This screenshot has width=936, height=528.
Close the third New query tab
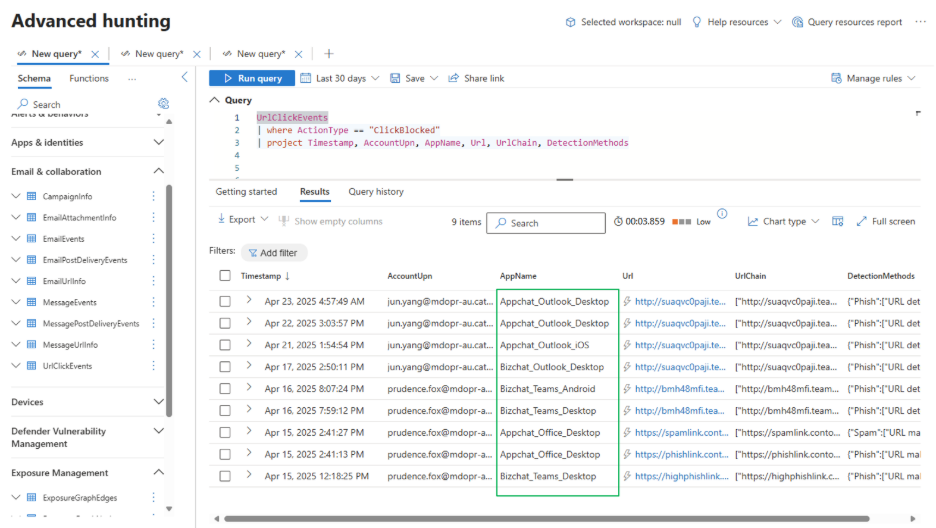pos(298,54)
